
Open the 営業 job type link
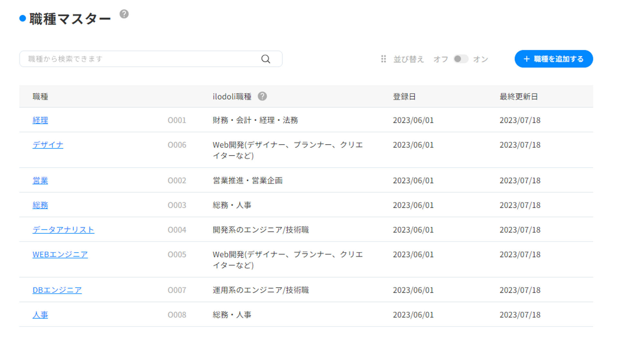click(x=40, y=180)
